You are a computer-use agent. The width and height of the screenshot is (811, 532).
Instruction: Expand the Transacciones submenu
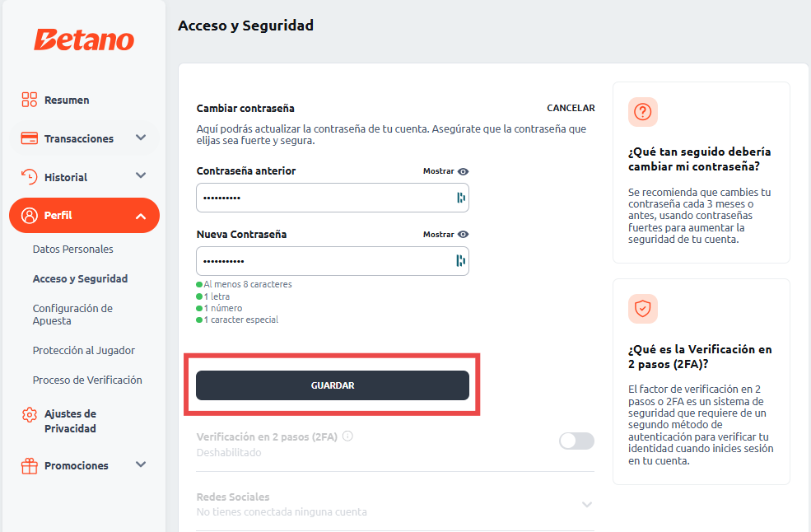(141, 138)
